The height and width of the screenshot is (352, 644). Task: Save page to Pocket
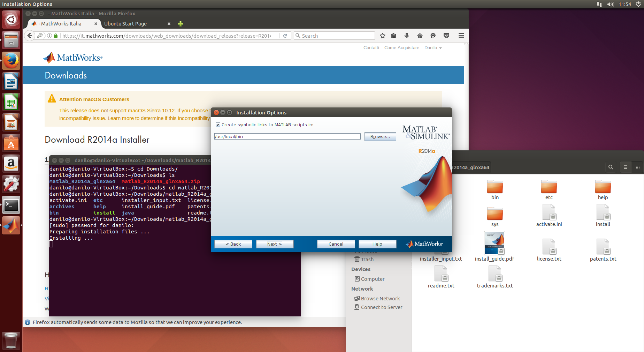[446, 36]
